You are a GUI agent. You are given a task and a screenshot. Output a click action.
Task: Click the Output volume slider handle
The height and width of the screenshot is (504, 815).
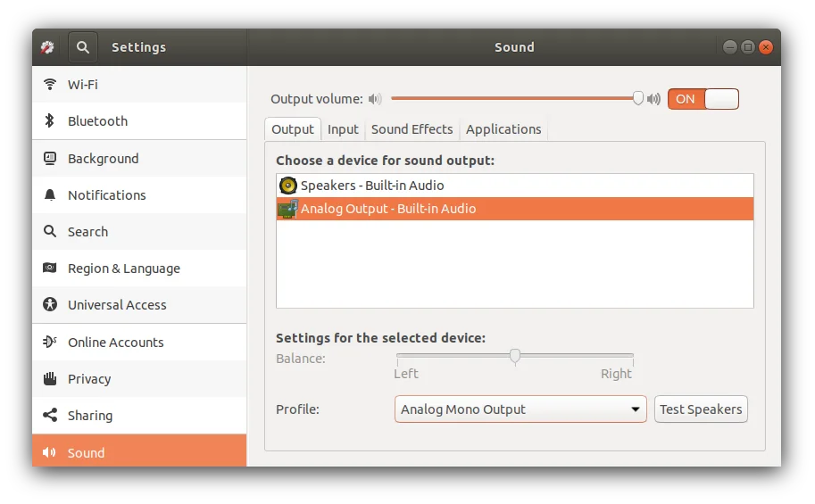(637, 98)
